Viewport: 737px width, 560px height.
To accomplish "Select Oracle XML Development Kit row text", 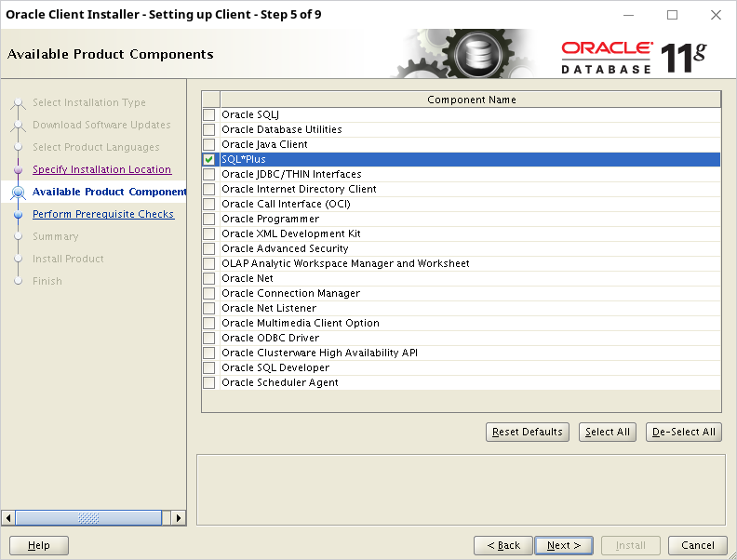I will pyautogui.click(x=291, y=233).
